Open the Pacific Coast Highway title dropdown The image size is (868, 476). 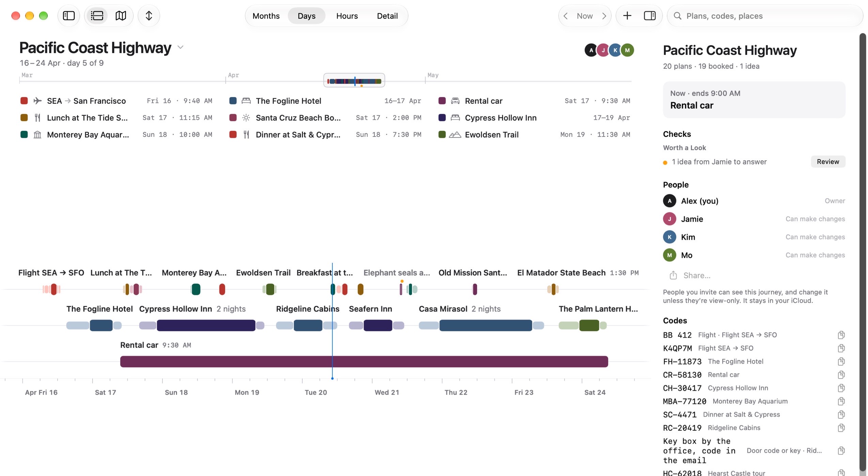(180, 47)
